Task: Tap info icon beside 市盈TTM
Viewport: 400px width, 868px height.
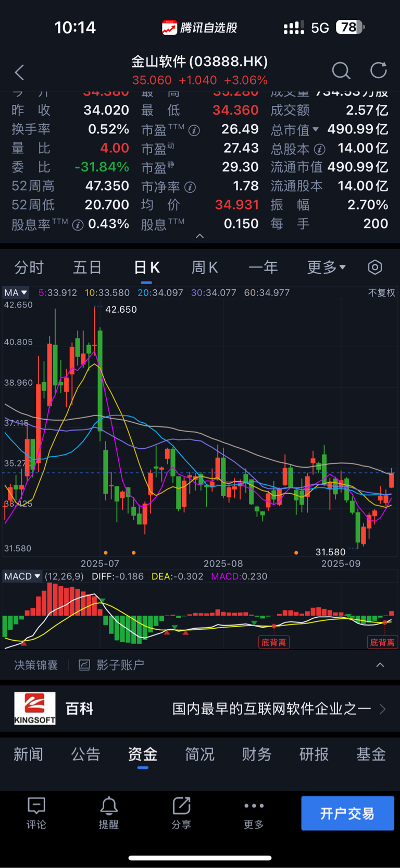Action: [194, 130]
